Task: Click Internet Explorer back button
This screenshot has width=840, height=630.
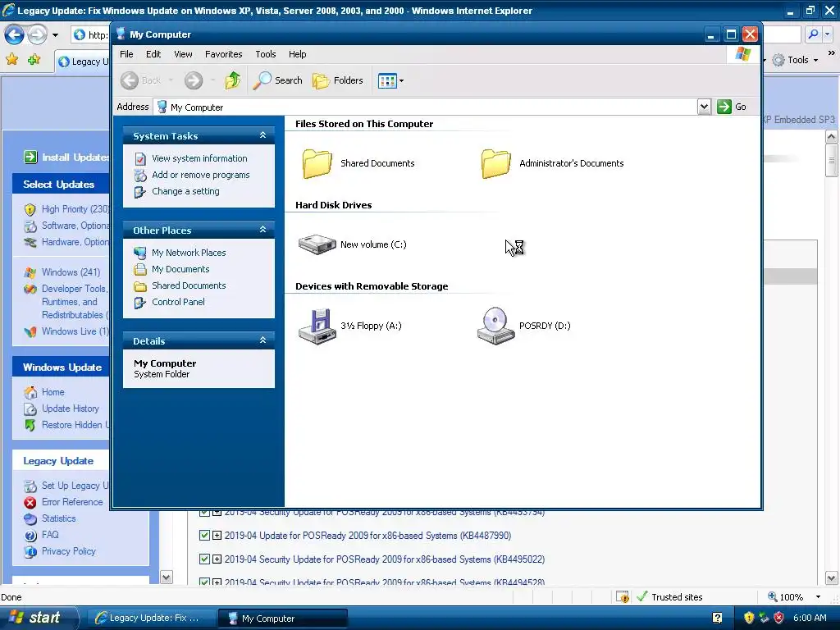Action: point(15,34)
